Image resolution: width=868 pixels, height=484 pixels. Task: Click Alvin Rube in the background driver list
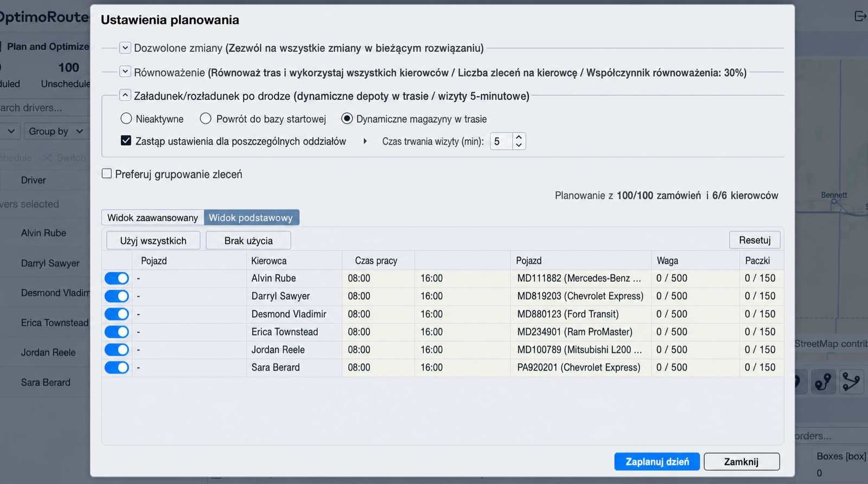(x=43, y=233)
